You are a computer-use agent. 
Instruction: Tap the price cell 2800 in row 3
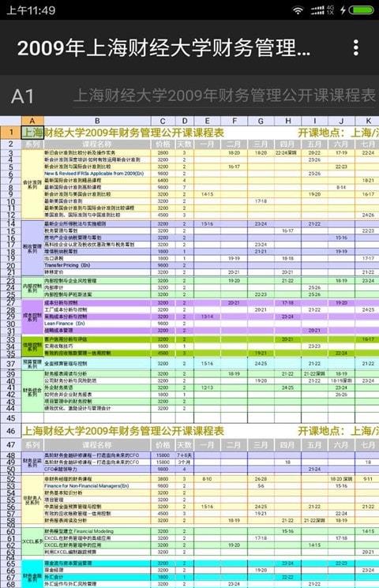[163, 153]
